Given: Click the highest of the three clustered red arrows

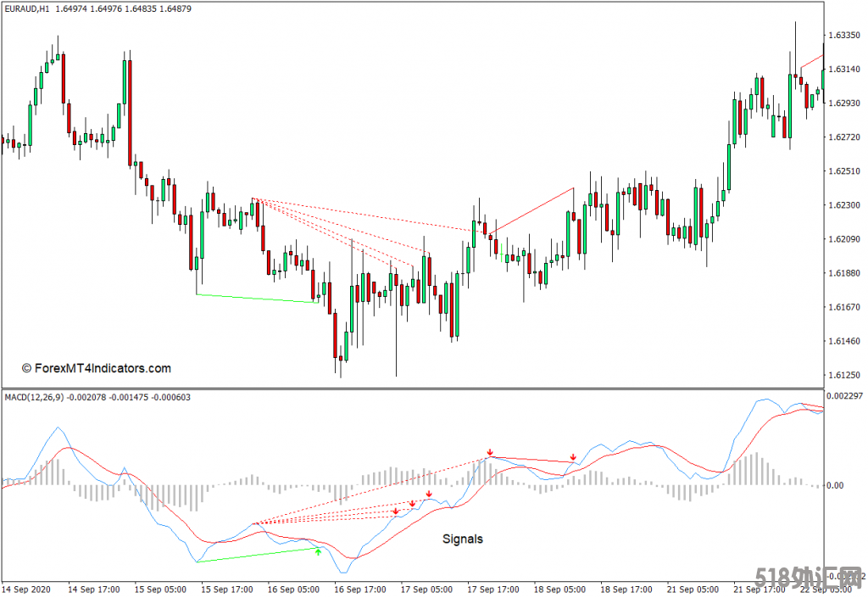Looking at the screenshot, I should pos(429,494).
